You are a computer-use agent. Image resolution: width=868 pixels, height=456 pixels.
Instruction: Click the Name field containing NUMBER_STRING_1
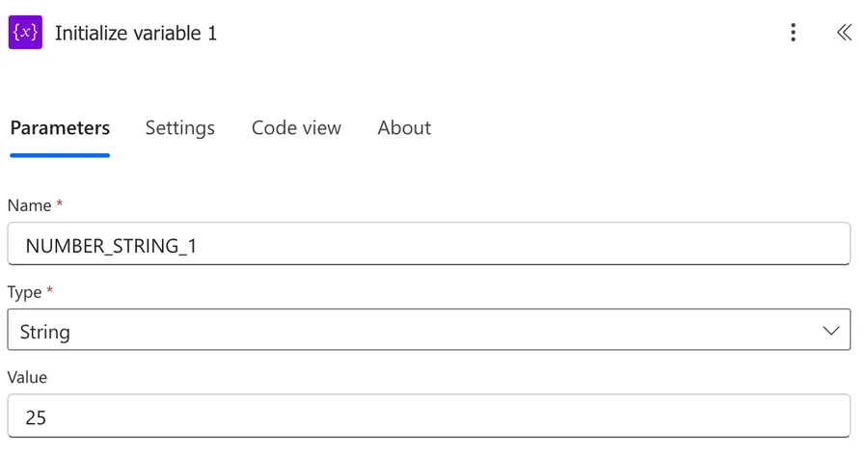(x=428, y=245)
